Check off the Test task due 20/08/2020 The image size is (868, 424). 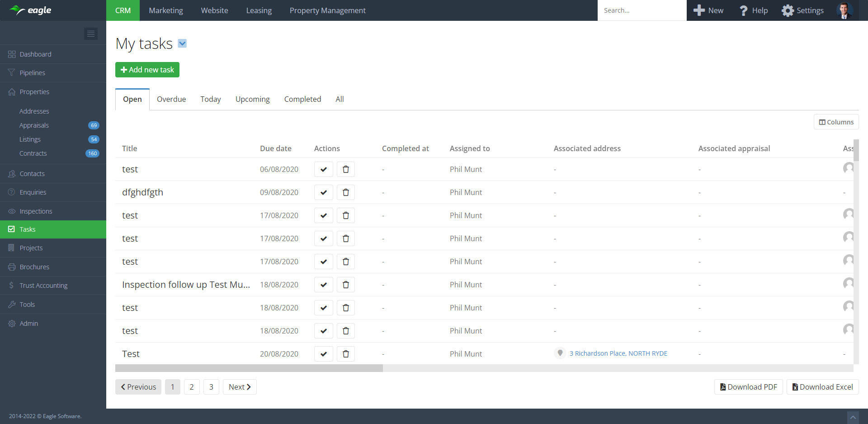[x=323, y=354]
